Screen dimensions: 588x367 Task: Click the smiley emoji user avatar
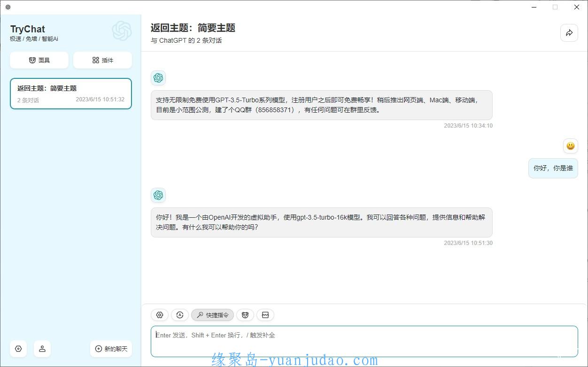pyautogui.click(x=571, y=146)
